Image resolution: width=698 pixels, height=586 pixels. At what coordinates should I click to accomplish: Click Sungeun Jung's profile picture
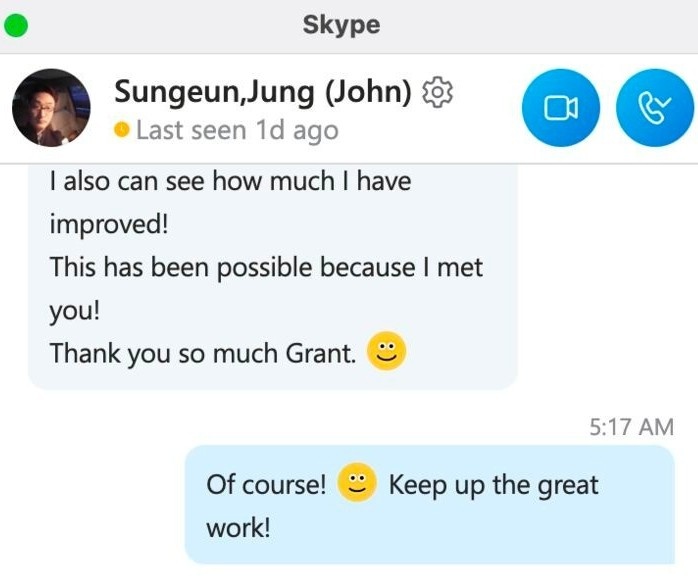51,108
